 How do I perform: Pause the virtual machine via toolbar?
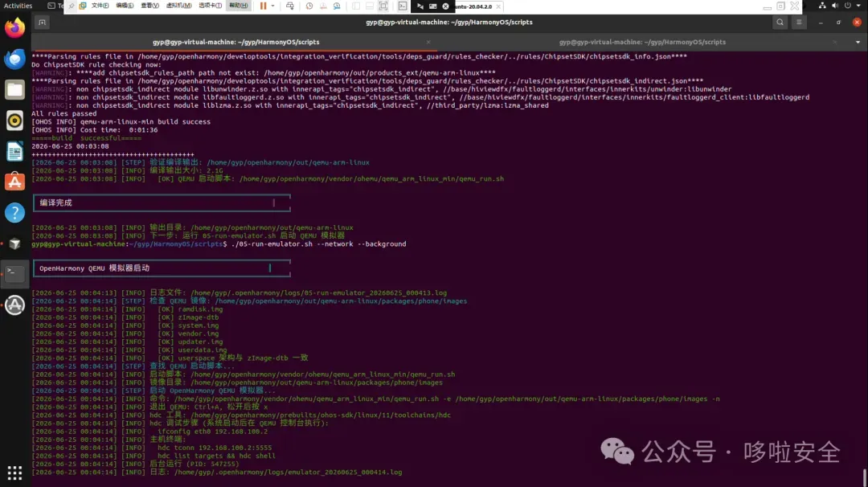click(264, 6)
